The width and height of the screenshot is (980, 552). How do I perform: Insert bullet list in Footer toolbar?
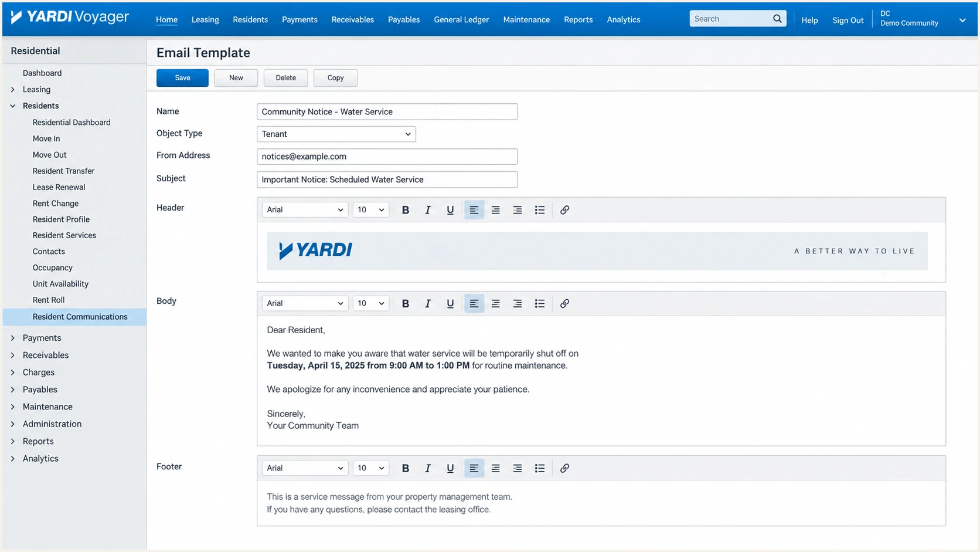pyautogui.click(x=540, y=468)
